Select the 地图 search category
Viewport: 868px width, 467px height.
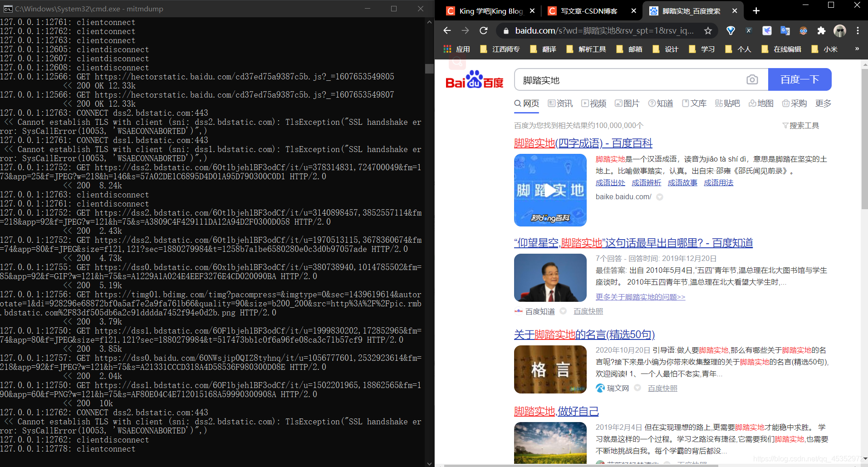(x=761, y=103)
